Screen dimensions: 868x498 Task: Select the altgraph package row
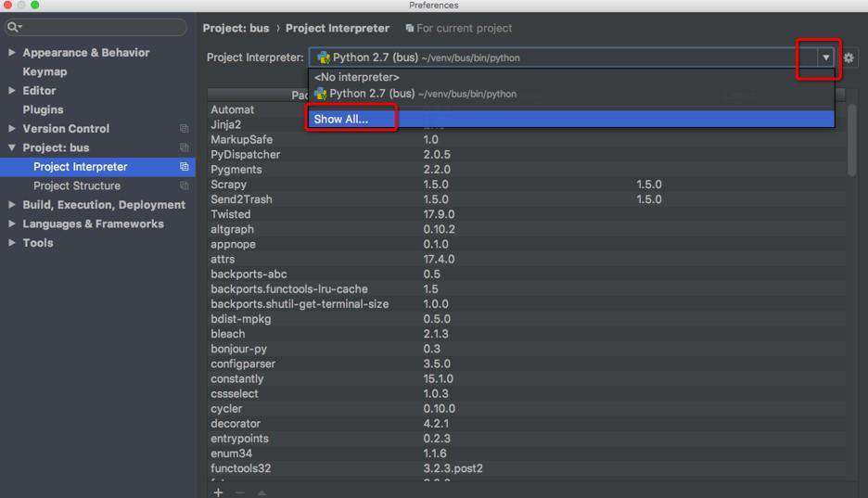pos(527,229)
